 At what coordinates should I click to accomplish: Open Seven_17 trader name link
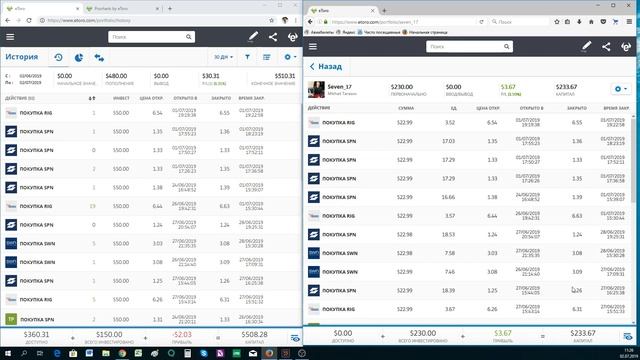point(339,87)
